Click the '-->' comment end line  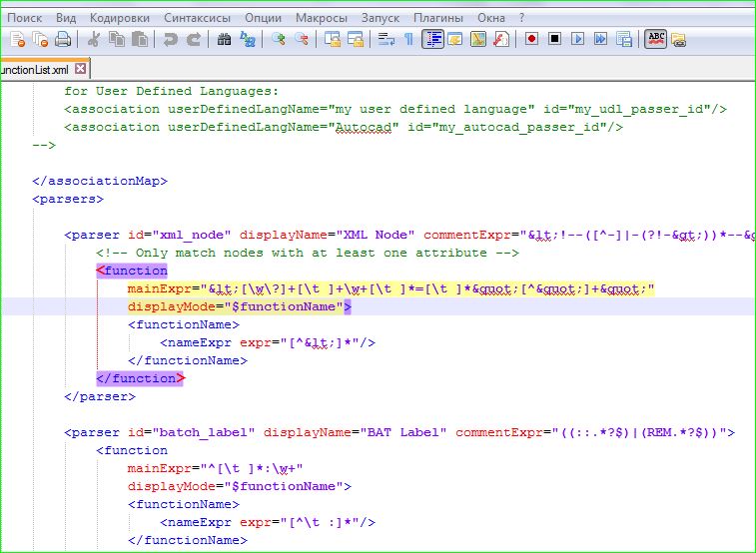(x=44, y=145)
